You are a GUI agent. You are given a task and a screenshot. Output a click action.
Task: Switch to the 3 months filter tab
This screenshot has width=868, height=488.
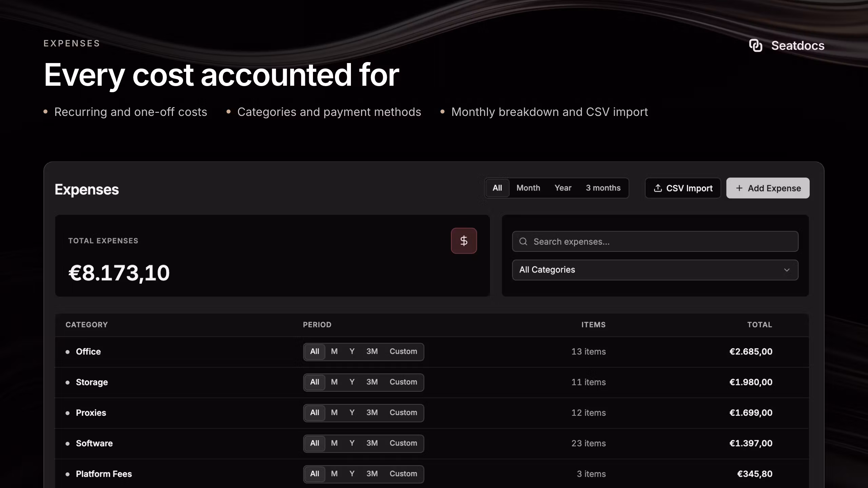click(x=603, y=188)
